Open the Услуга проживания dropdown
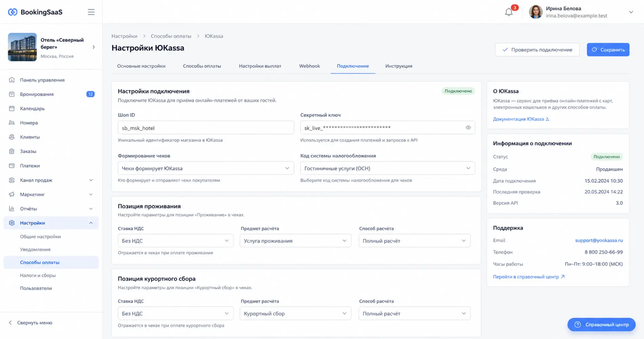This screenshot has height=339, width=644. pos(295,241)
